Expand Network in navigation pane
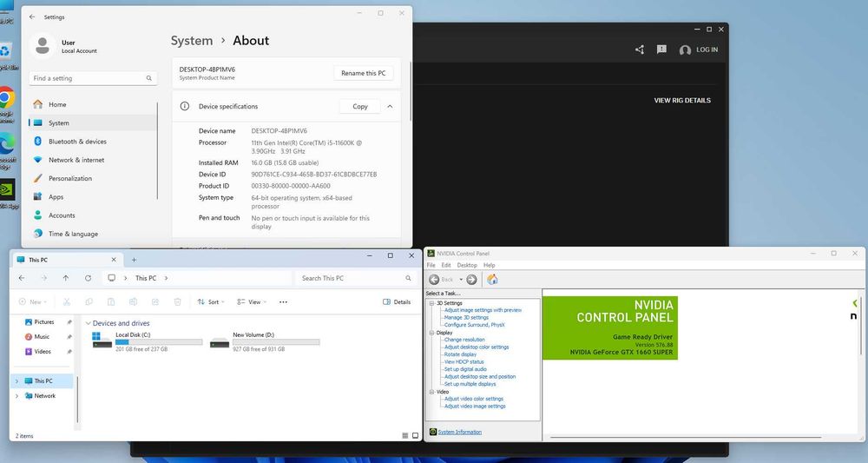 16,396
